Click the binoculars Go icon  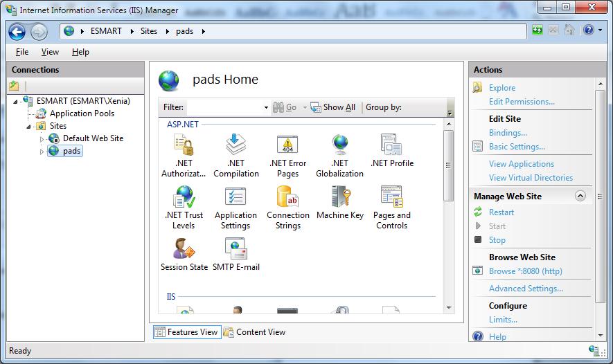[x=278, y=107]
